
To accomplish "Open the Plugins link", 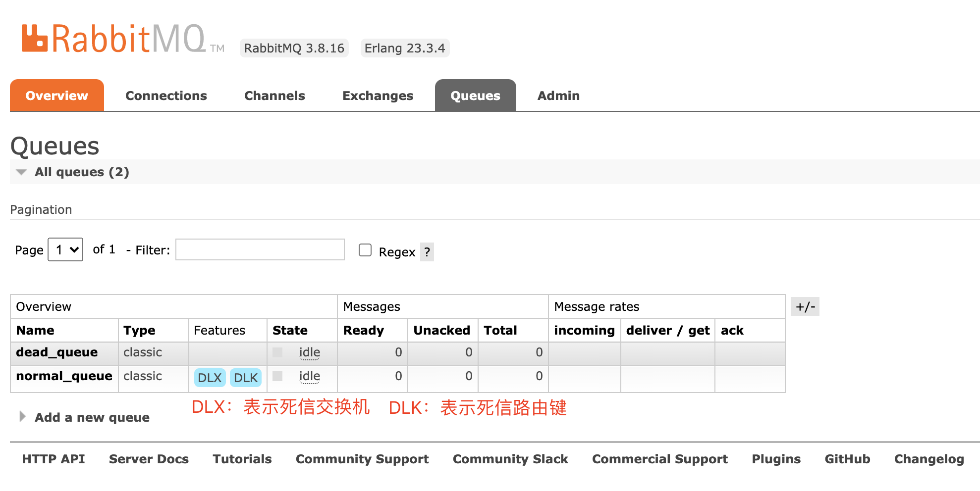I will point(776,459).
